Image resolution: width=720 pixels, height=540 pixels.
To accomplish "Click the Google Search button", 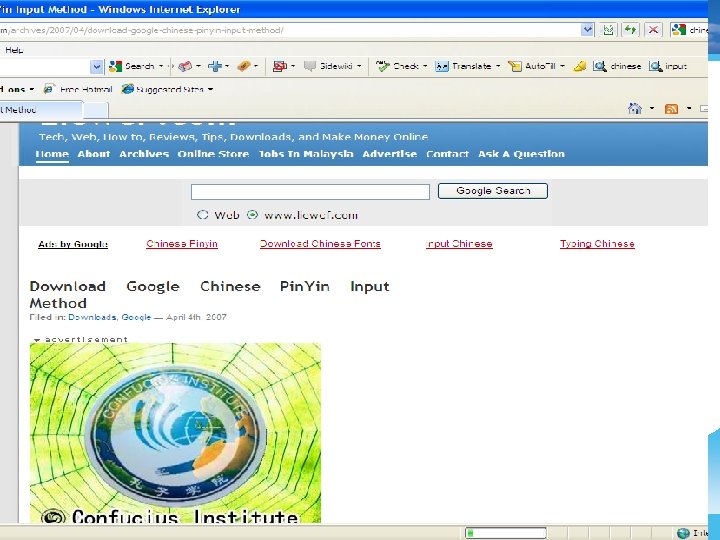I will pos(493,191).
